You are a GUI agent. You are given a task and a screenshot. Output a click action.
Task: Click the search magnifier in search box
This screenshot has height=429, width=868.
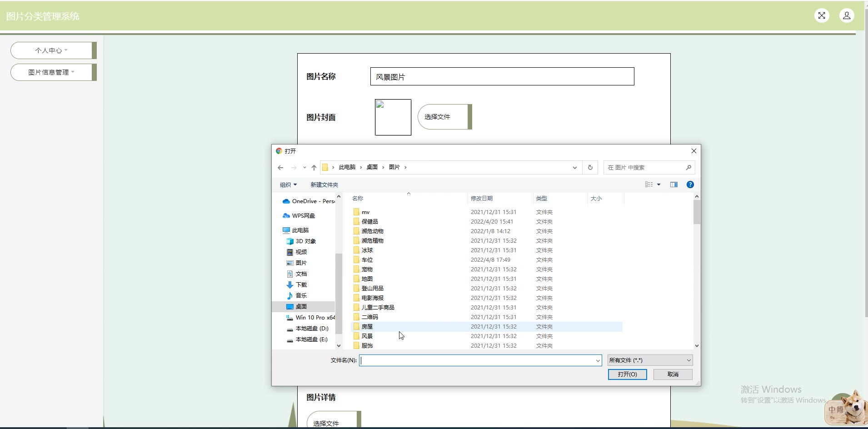pyautogui.click(x=688, y=168)
